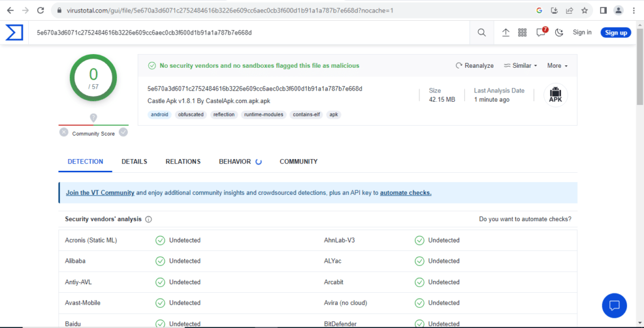Click Security vendors' analysis info icon
The image size is (644, 328).
point(148,219)
